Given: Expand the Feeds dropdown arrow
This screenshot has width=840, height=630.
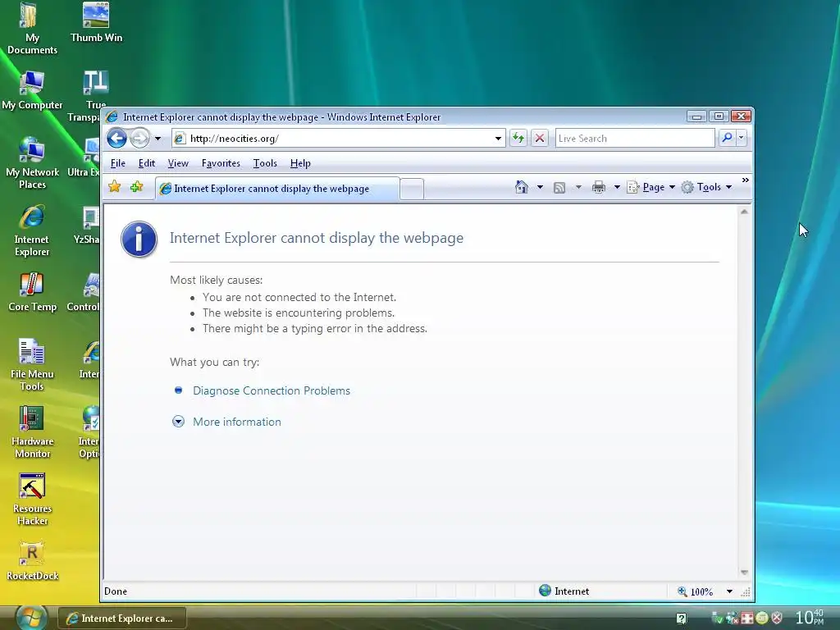Looking at the screenshot, I should (x=578, y=187).
